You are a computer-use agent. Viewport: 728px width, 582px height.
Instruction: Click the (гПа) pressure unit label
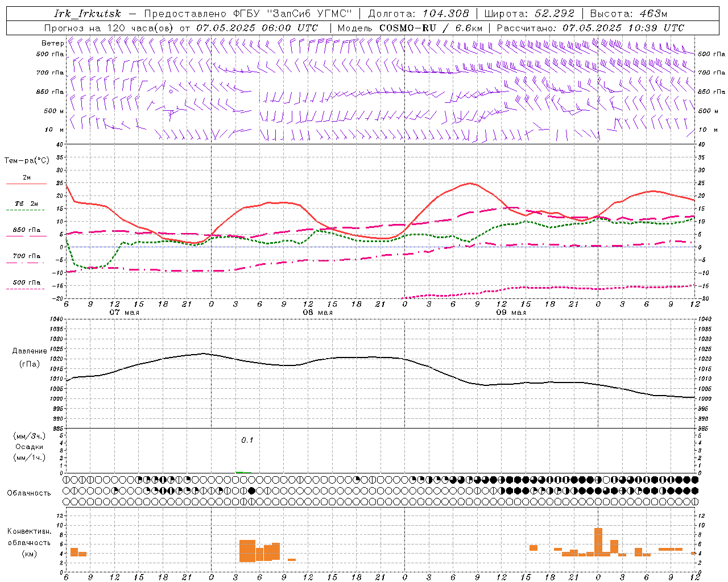point(28,364)
